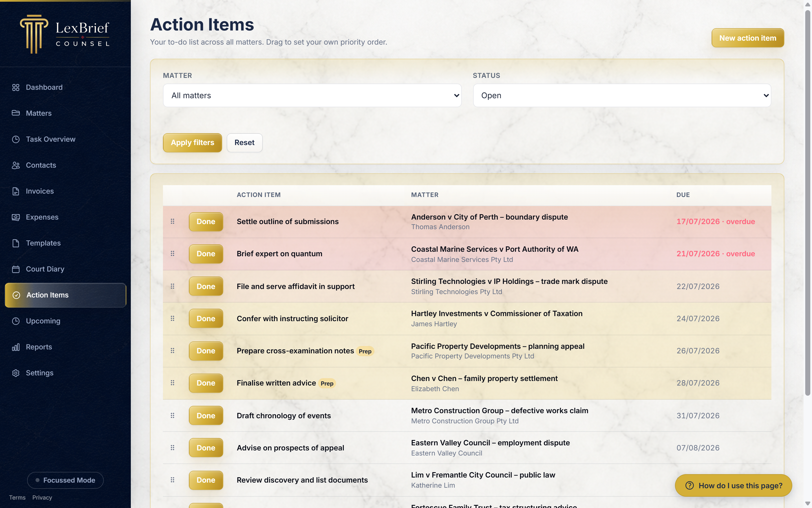Click drag handle for Settle outline of submissions
This screenshot has width=812, height=508.
coord(173,222)
